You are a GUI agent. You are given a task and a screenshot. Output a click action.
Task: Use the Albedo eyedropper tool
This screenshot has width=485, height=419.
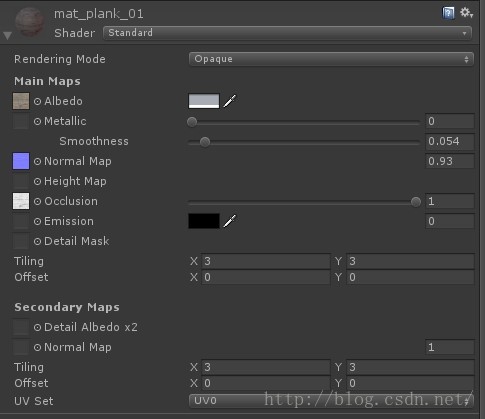coord(230,101)
